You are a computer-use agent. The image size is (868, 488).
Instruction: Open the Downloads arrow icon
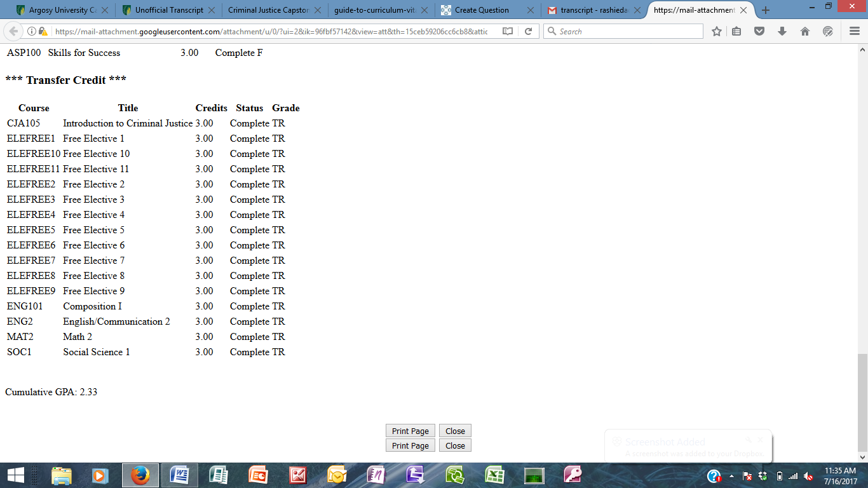click(x=782, y=31)
